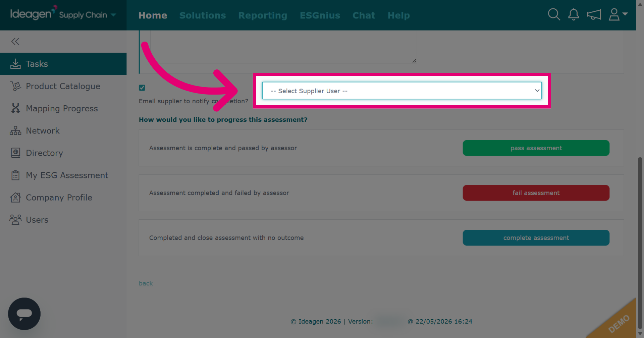The height and width of the screenshot is (338, 644).
Task: Click the pass assessment button
Action: (536, 148)
